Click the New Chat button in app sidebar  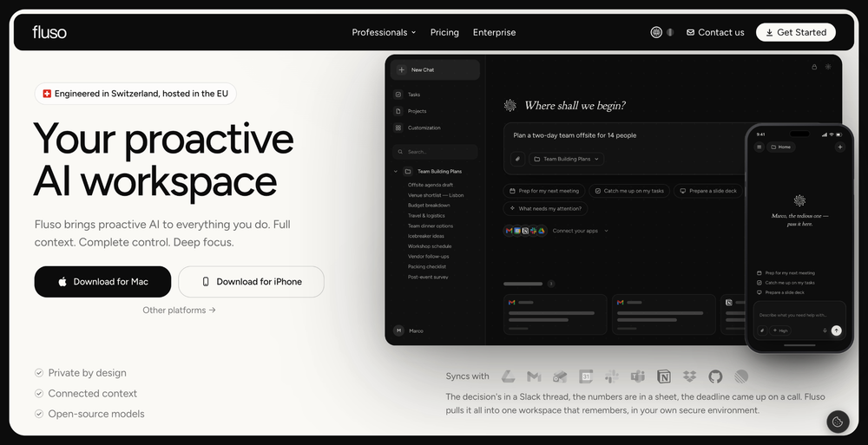[x=435, y=69]
